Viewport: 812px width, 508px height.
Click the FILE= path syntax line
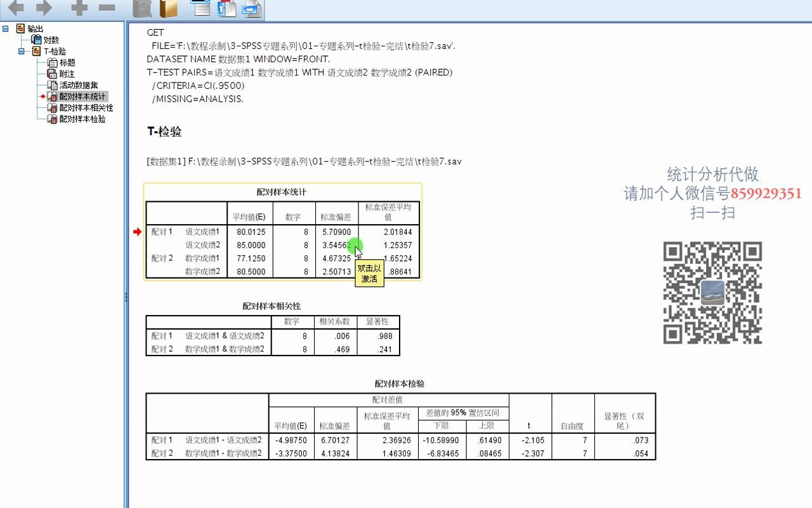[x=303, y=46]
